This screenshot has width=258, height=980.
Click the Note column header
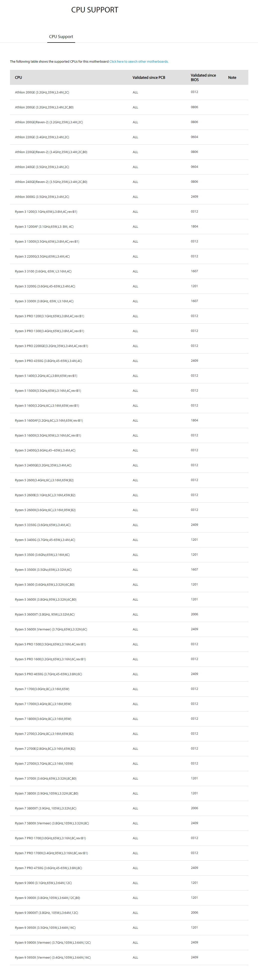[232, 78]
